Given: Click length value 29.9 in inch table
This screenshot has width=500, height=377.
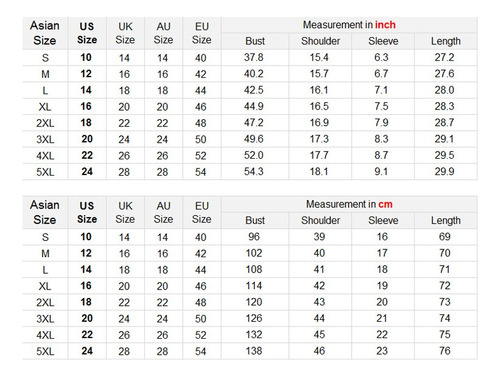Looking at the screenshot, I should click(444, 172).
